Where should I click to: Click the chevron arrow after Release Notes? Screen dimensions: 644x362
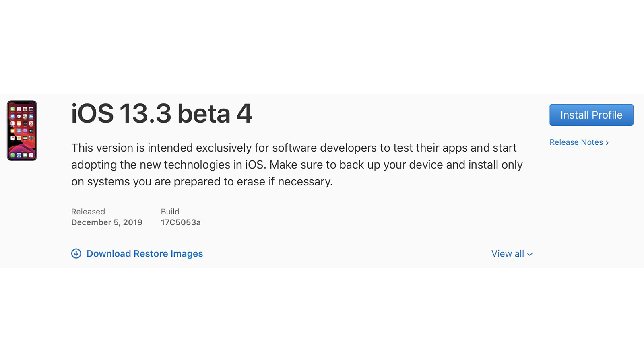[x=607, y=143]
